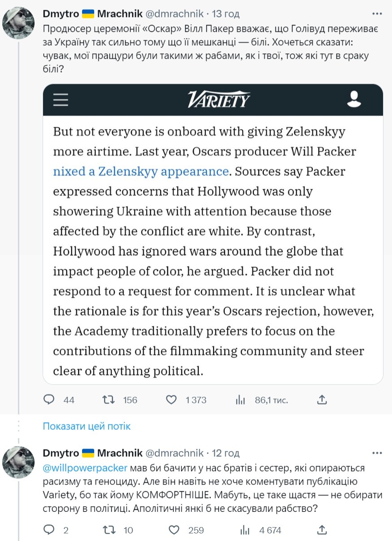
Task: Open the @willpowerpacker mention link
Action: tap(85, 468)
